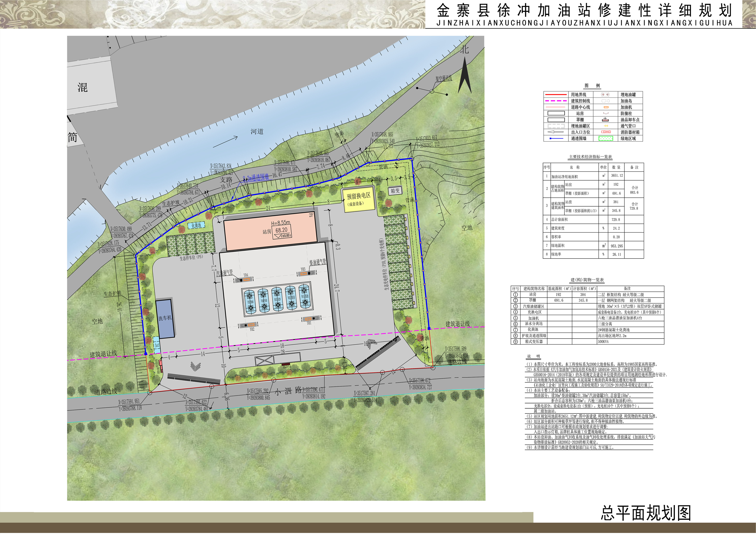Click the 说明 notes heading
The height and width of the screenshot is (535, 756).
click(x=533, y=356)
